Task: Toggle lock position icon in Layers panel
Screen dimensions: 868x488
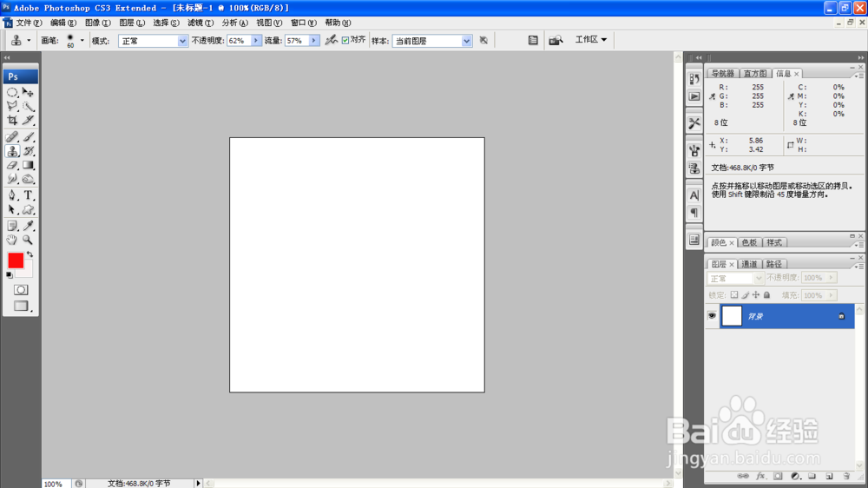Action: (x=756, y=295)
